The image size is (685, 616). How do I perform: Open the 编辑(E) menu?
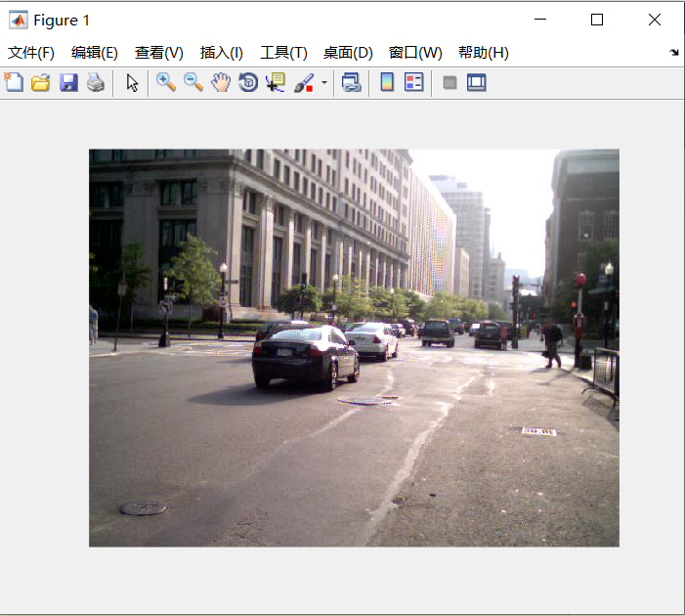pyautogui.click(x=95, y=53)
